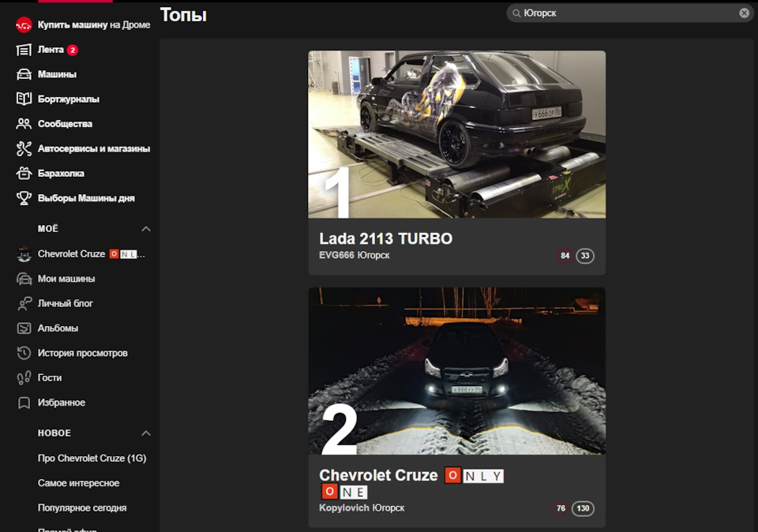Click the 130 counter on Chevrolet Cruze card

tap(583, 508)
